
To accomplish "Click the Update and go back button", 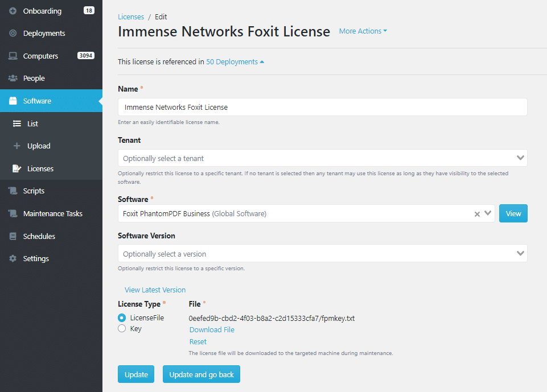I will (x=201, y=374).
